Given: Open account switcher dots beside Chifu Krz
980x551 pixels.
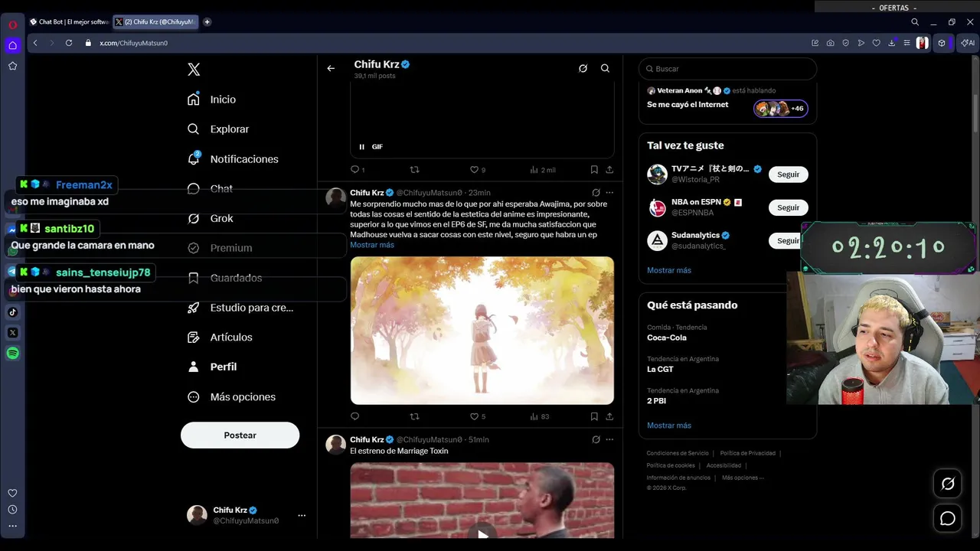Looking at the screenshot, I should (302, 515).
